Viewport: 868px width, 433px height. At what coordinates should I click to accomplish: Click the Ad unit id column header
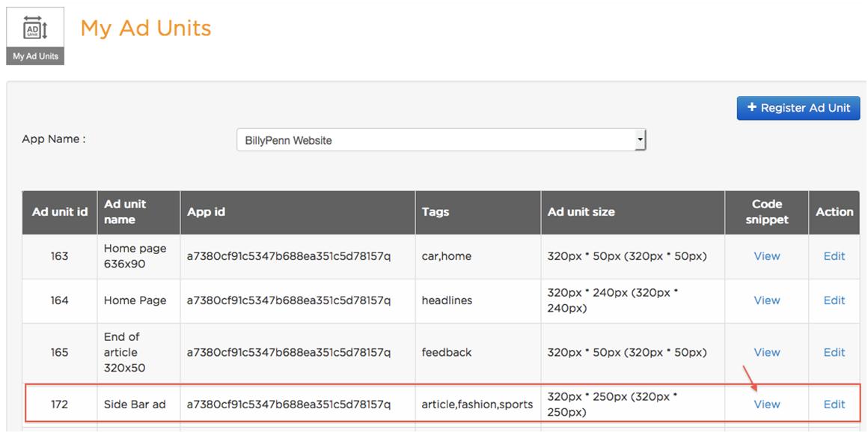point(60,212)
